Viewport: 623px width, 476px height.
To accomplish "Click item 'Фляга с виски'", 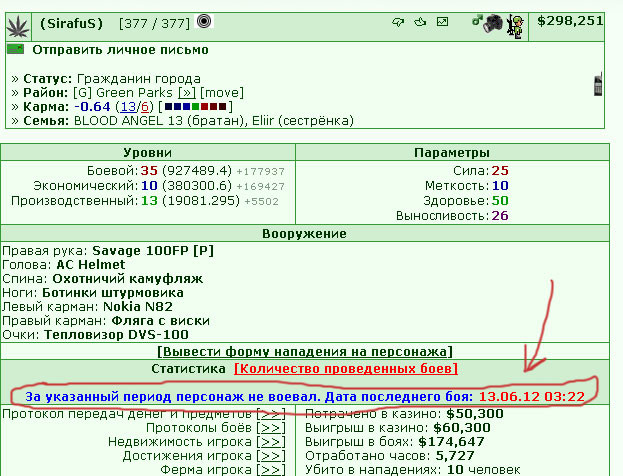I will pyautogui.click(x=161, y=321).
